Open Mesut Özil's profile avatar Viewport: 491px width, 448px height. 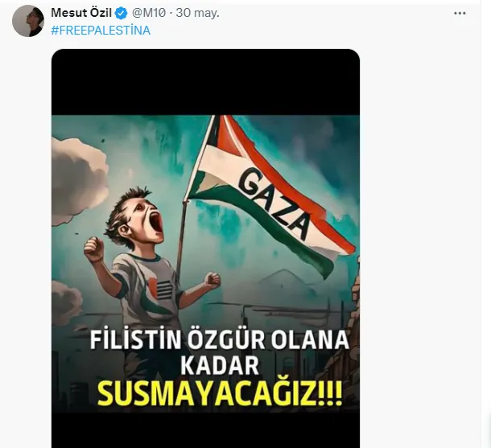tap(28, 21)
